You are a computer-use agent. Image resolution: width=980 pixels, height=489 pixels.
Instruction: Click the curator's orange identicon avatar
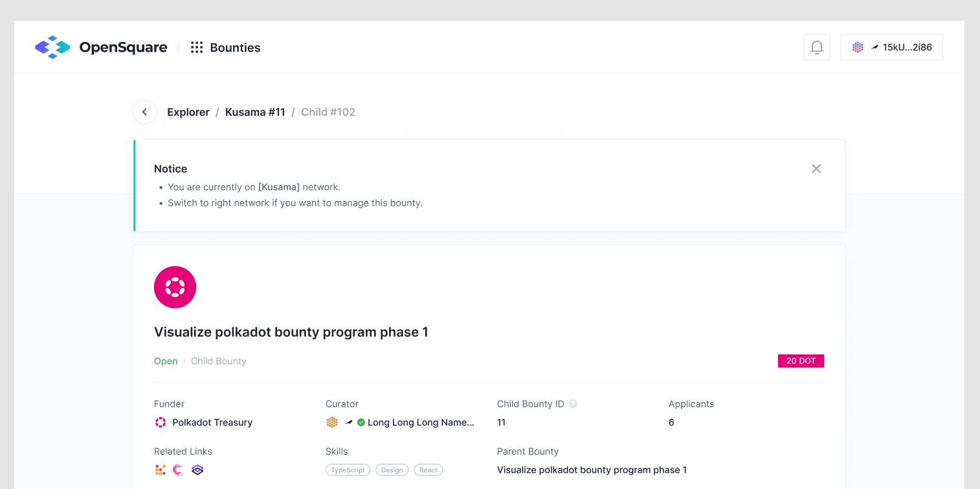coord(332,422)
